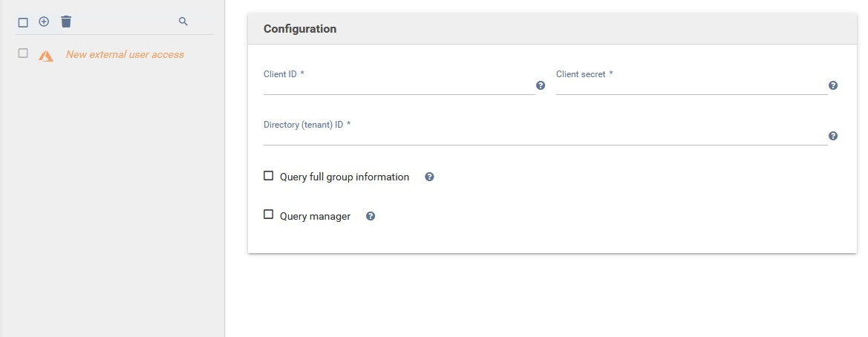
Task: Focus the Client ID input field
Action: tap(398, 86)
